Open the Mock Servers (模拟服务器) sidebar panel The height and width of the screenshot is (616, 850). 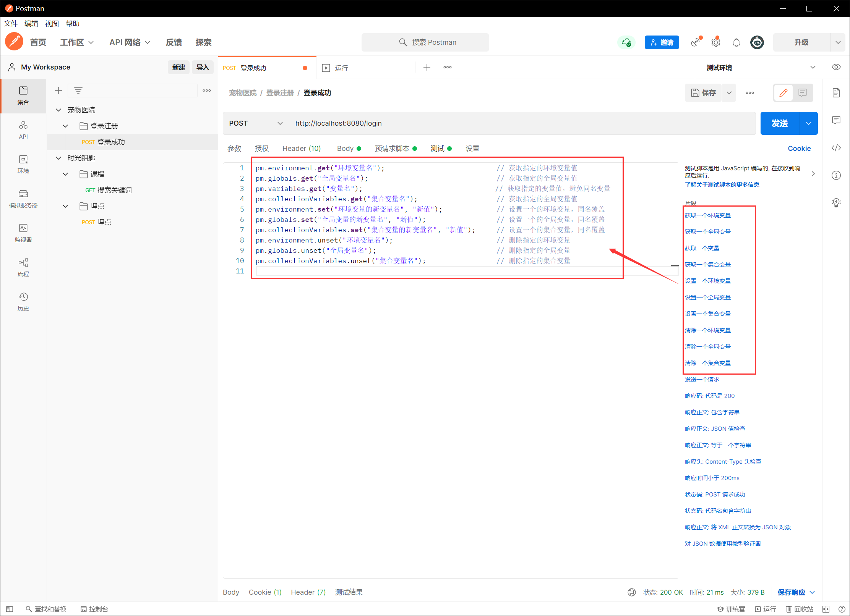(x=23, y=198)
